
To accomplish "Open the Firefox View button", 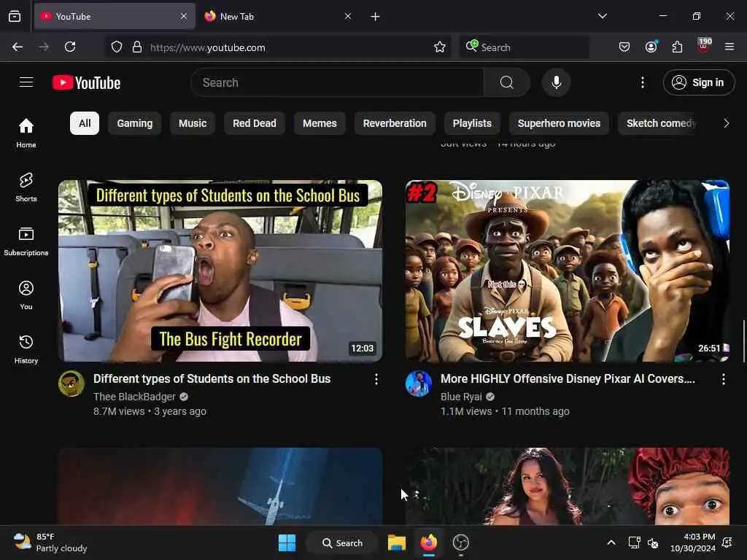I will 15,16.
